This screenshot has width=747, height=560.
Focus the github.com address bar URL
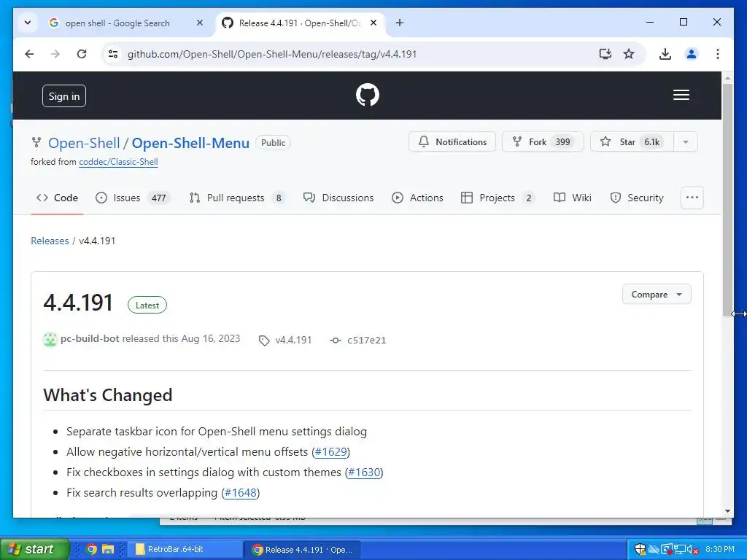click(271, 54)
